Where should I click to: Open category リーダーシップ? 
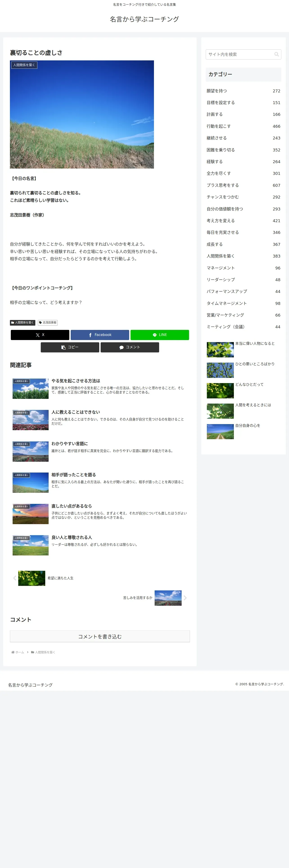click(x=243, y=280)
